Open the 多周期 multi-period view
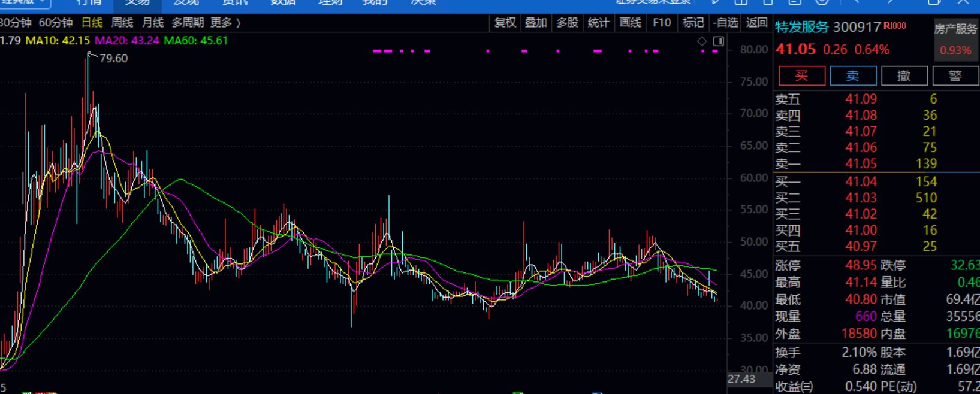This screenshot has width=980, height=394. point(188,23)
